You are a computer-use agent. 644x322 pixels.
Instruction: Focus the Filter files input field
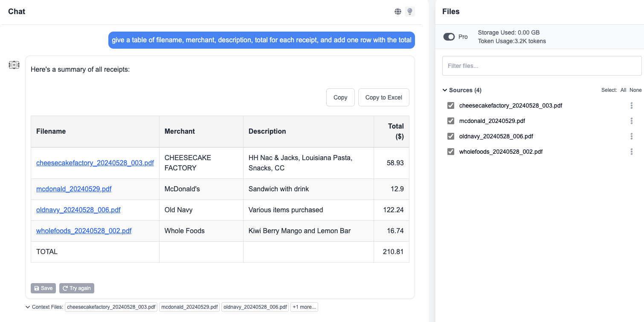point(542,66)
